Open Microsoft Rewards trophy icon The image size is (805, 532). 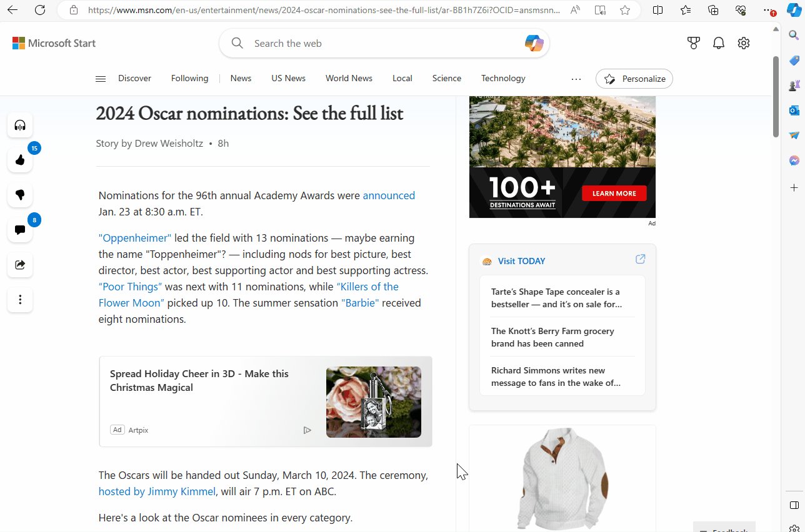point(693,43)
